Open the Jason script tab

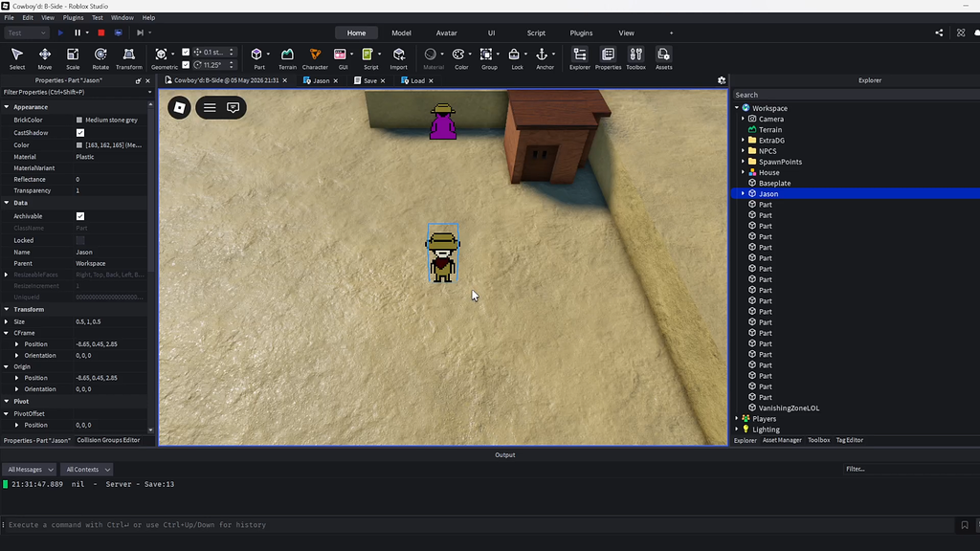tap(321, 80)
